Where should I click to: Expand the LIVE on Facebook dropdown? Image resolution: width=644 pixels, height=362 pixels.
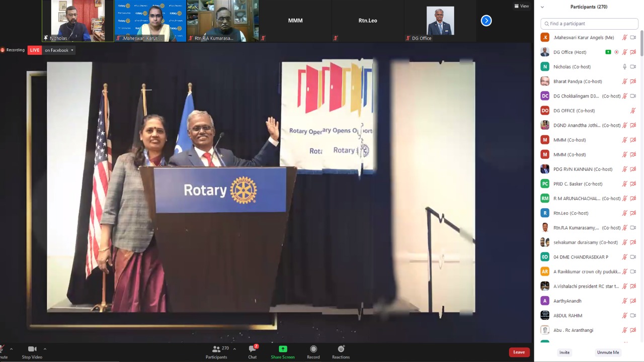pos(72,50)
